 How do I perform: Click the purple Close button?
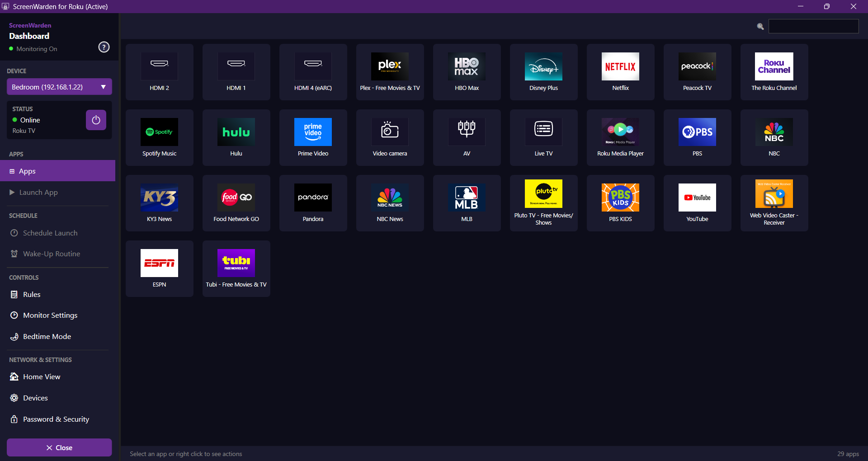(59, 447)
